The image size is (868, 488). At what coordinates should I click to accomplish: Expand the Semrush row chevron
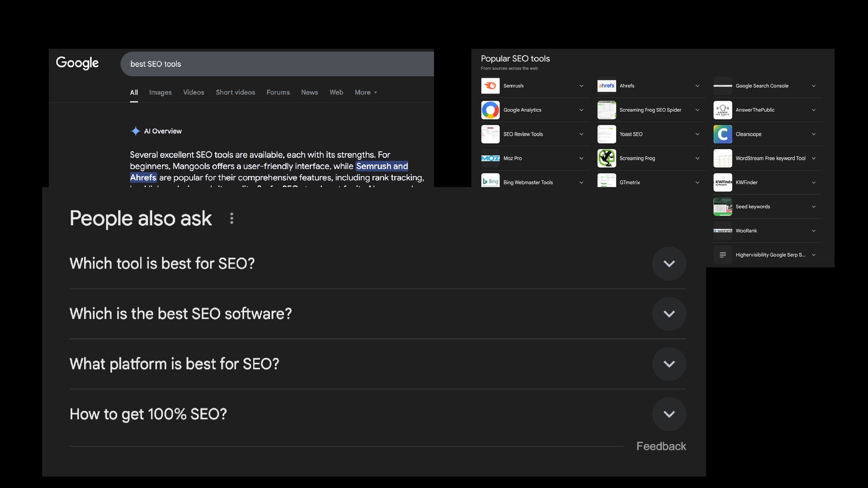click(581, 86)
